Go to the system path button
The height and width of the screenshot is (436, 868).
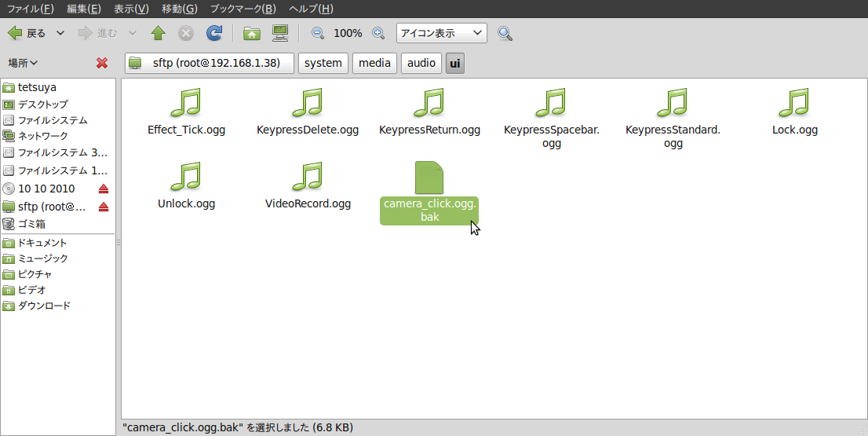[x=323, y=63]
